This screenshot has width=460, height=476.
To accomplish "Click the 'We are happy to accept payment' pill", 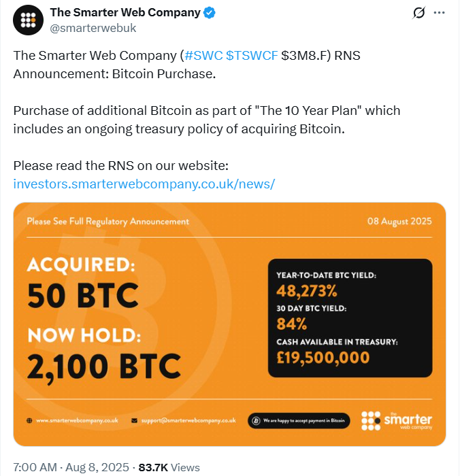I will pyautogui.click(x=299, y=421).
